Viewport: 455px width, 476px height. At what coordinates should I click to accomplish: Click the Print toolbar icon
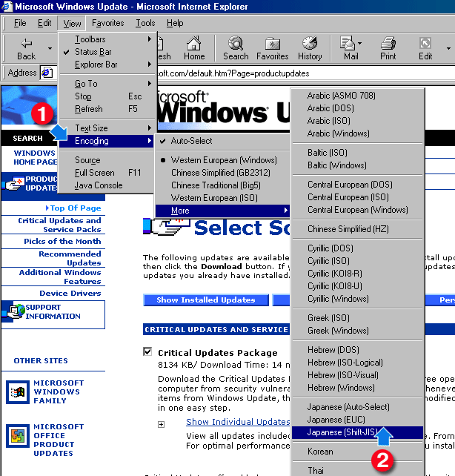tap(388, 43)
